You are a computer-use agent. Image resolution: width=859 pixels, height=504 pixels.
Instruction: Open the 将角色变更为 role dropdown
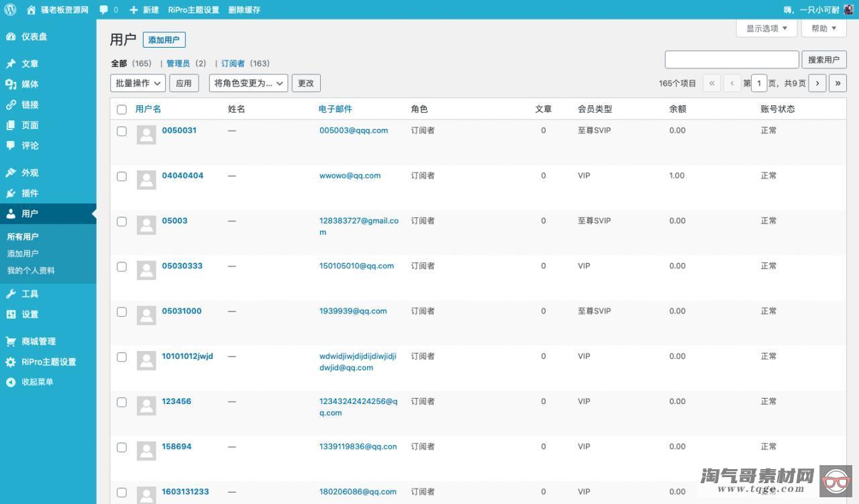coord(248,83)
